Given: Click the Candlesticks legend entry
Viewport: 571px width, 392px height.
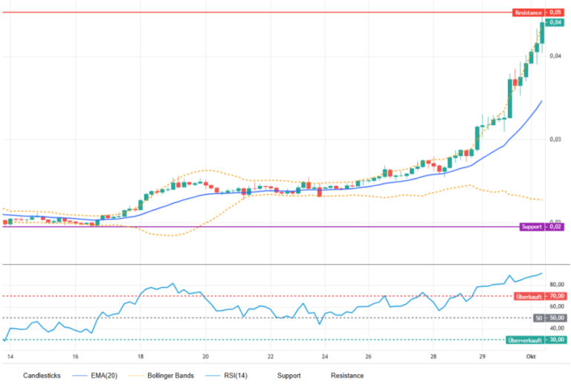Looking at the screenshot, I should (42, 376).
